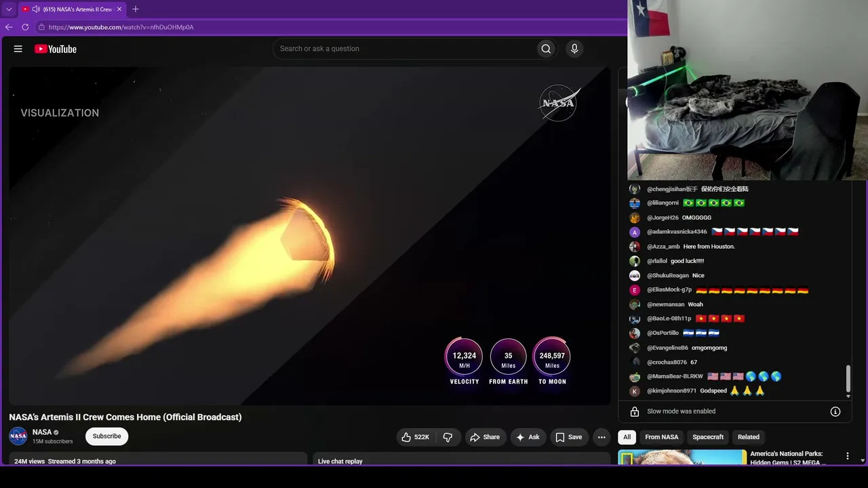The width and height of the screenshot is (868, 488).
Task: Click the chat scroll-down arrow
Action: click(848, 396)
